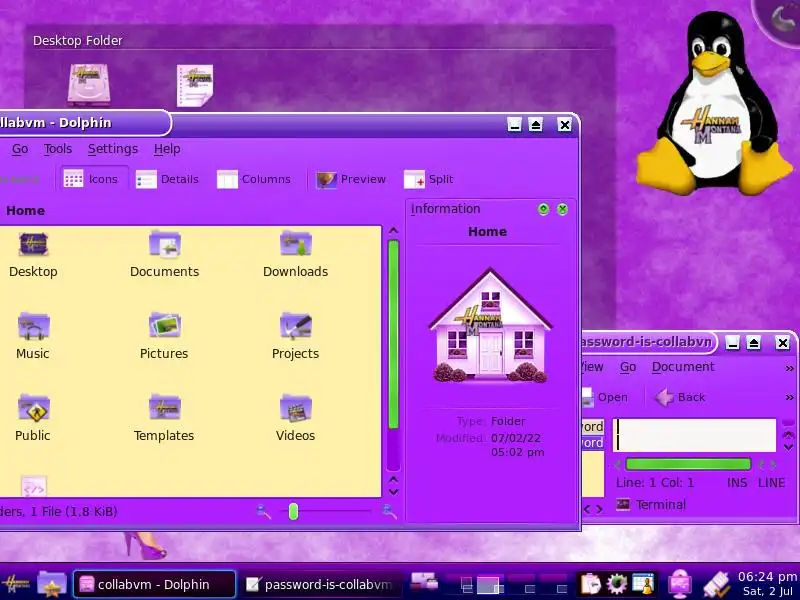Select the Downloads folder icon
This screenshot has height=600, width=800.
[x=295, y=255]
